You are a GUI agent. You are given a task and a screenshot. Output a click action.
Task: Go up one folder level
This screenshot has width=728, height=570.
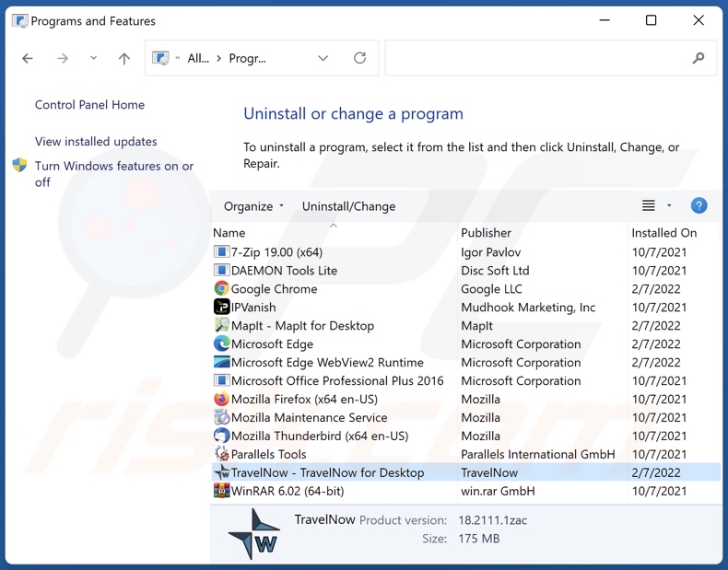(x=124, y=58)
